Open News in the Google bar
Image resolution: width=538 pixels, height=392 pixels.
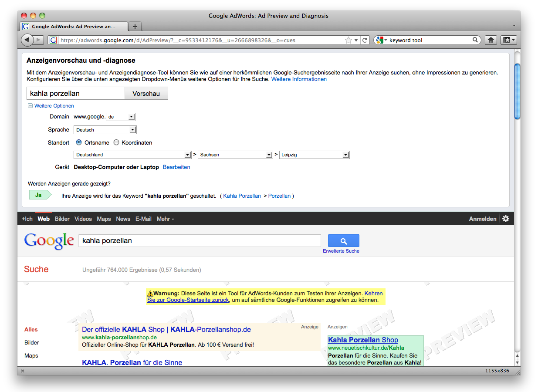[123, 219]
